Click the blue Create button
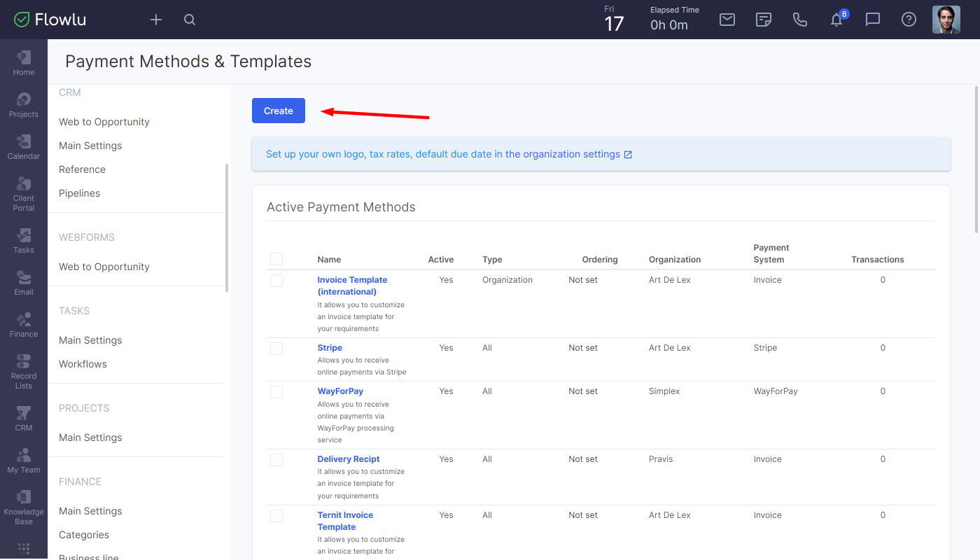980x560 pixels. point(279,111)
